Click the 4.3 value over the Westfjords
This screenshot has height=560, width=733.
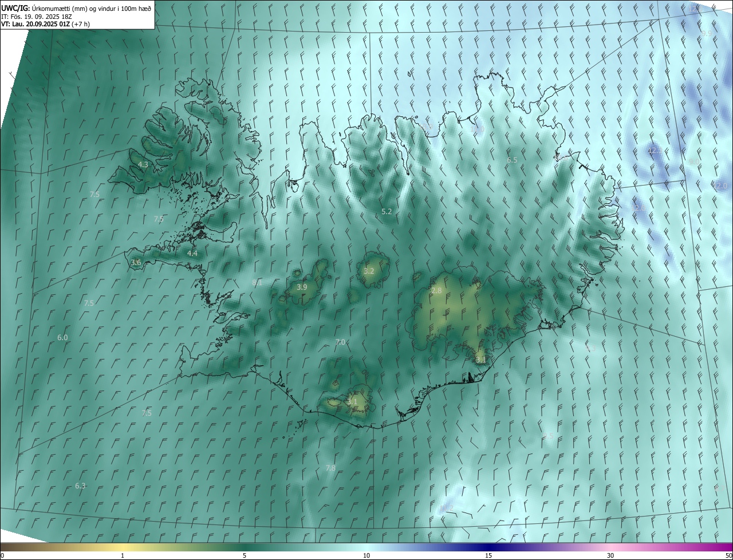(143, 164)
